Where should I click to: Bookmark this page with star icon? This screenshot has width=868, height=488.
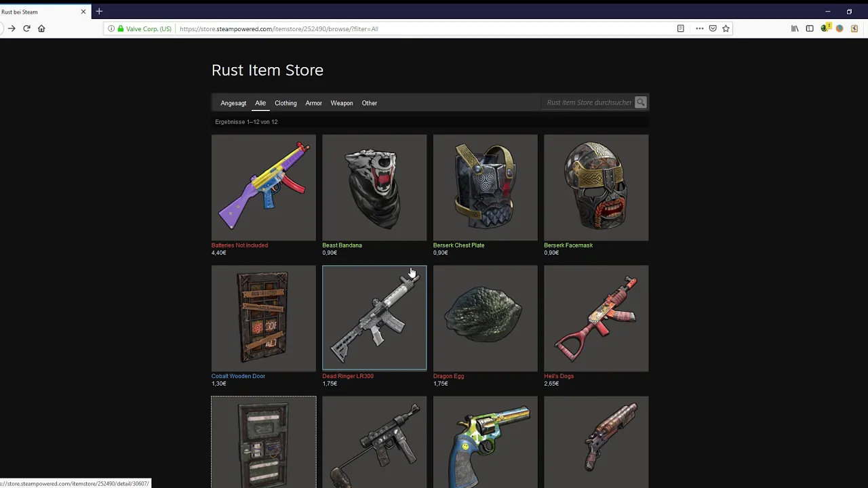(x=726, y=28)
